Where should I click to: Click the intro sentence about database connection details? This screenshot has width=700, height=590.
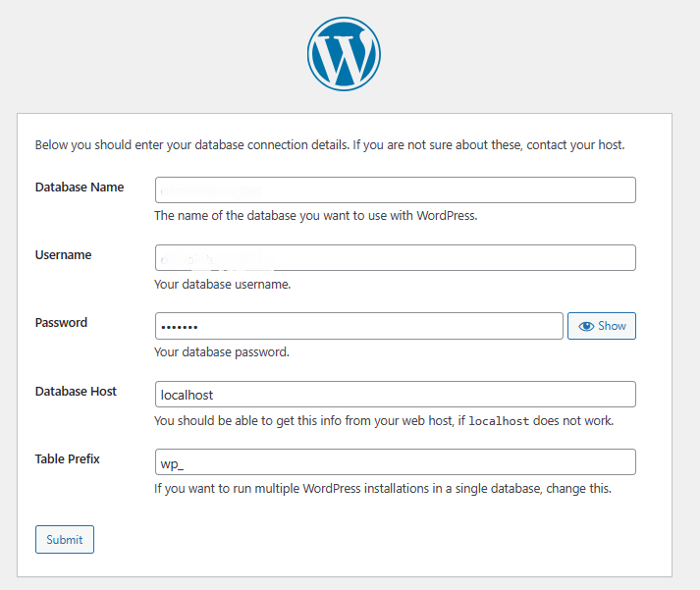point(330,145)
